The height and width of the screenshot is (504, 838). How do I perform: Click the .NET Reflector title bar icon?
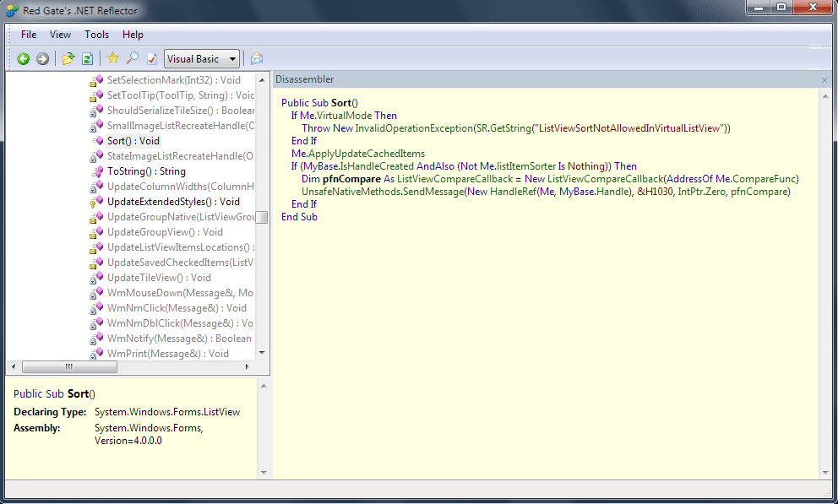click(12, 11)
